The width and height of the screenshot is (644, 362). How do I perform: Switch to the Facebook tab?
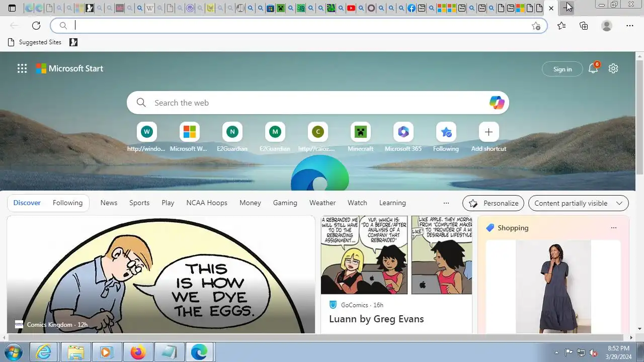coord(412,8)
